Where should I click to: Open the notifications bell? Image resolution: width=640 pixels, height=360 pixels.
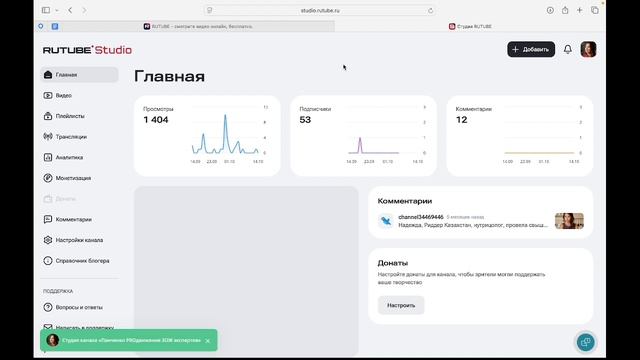point(568,49)
